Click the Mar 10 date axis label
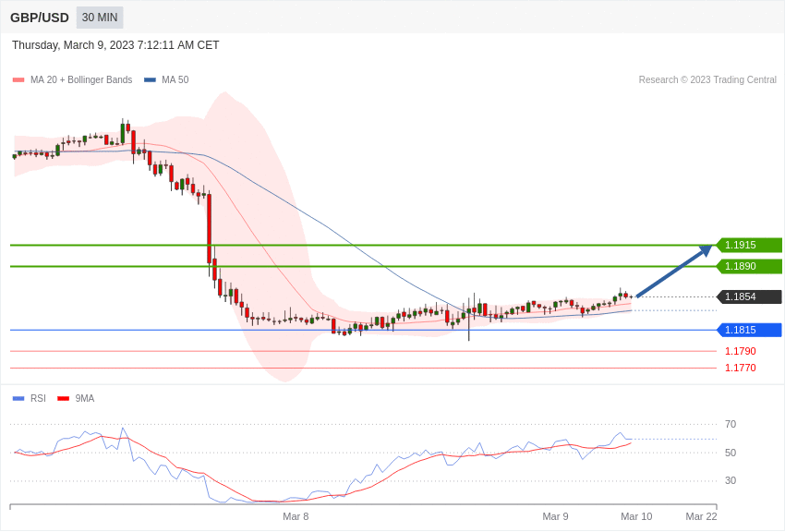Image resolution: width=785 pixels, height=532 pixels. click(636, 516)
